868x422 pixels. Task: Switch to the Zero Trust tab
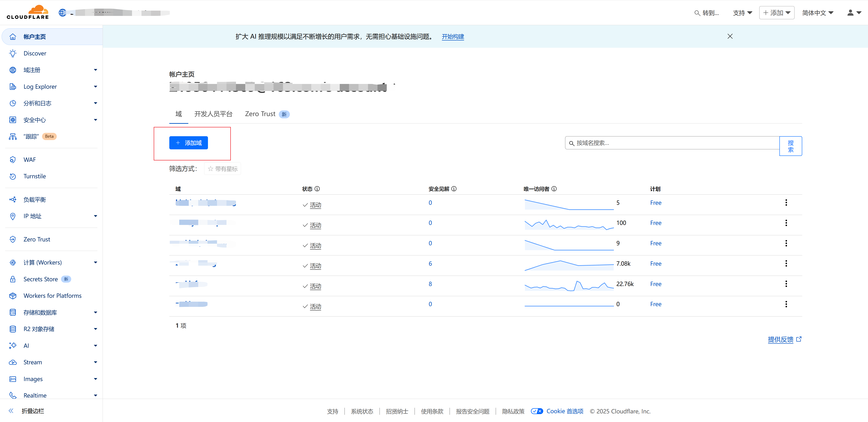tap(267, 114)
